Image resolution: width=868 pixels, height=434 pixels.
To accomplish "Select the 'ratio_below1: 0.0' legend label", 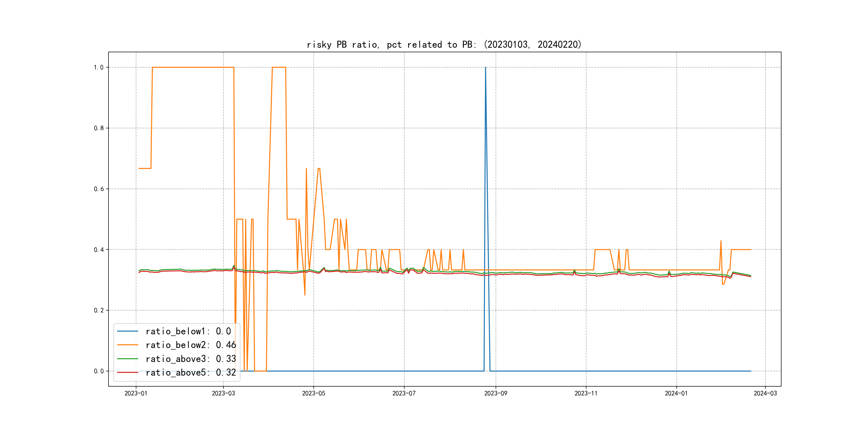I will point(188,331).
